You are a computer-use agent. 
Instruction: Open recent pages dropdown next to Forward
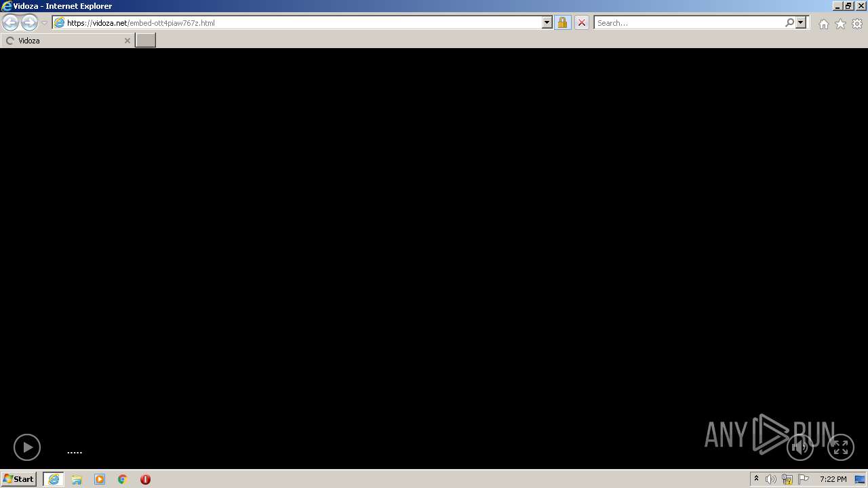[x=44, y=22]
